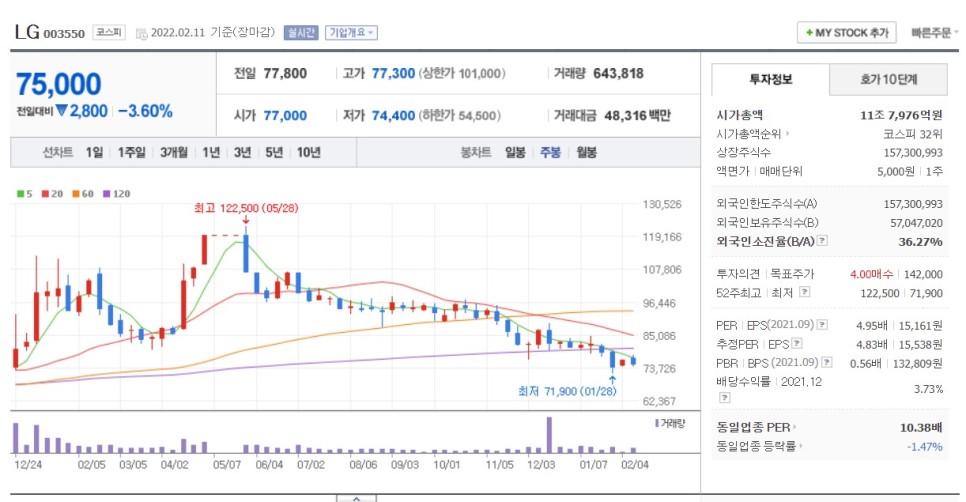Select the 5년 line chart period
Viewport: 966px width, 502px height.
(274, 152)
